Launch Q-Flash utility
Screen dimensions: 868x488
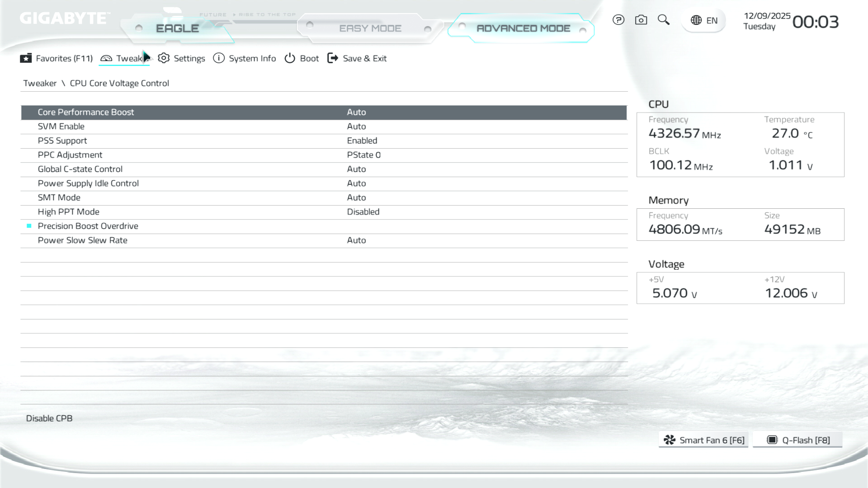coord(798,440)
